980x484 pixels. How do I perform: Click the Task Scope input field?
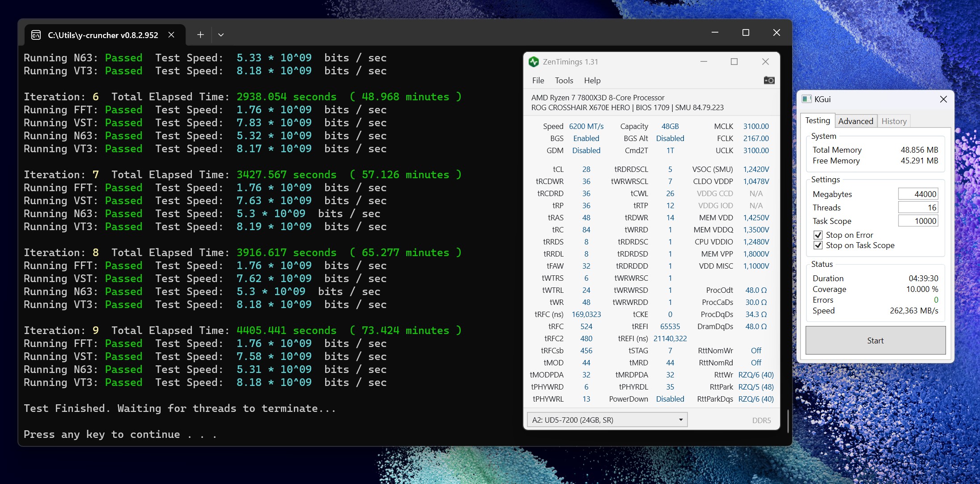(x=918, y=221)
